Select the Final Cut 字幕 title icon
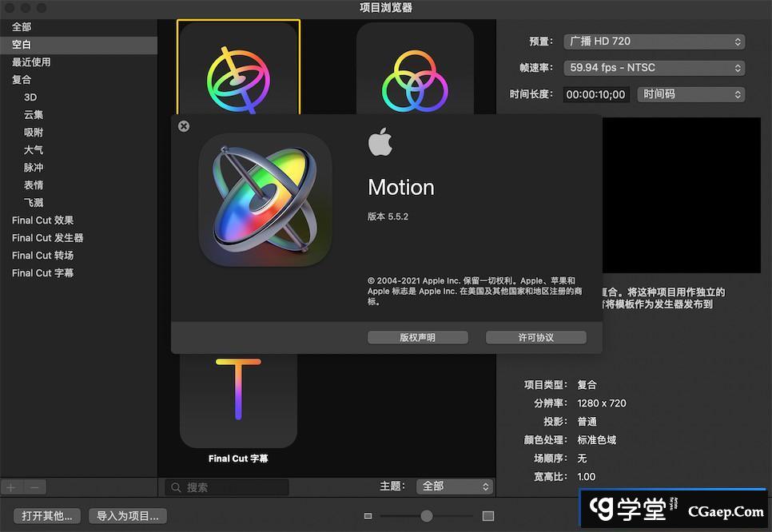 point(238,395)
